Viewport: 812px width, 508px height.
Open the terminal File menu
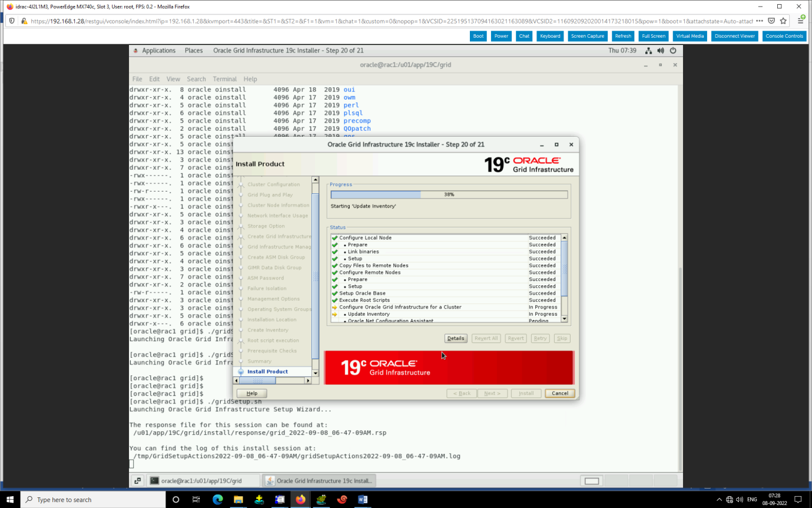[x=137, y=79]
